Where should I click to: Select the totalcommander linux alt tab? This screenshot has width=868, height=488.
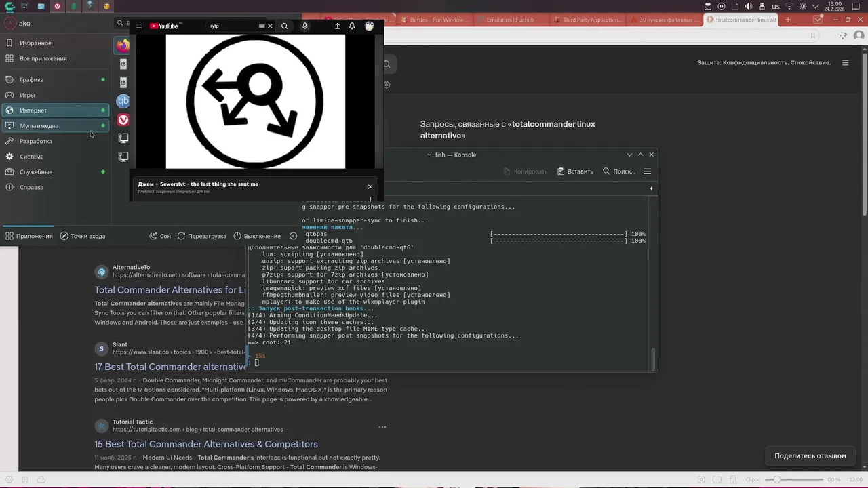pyautogui.click(x=741, y=20)
